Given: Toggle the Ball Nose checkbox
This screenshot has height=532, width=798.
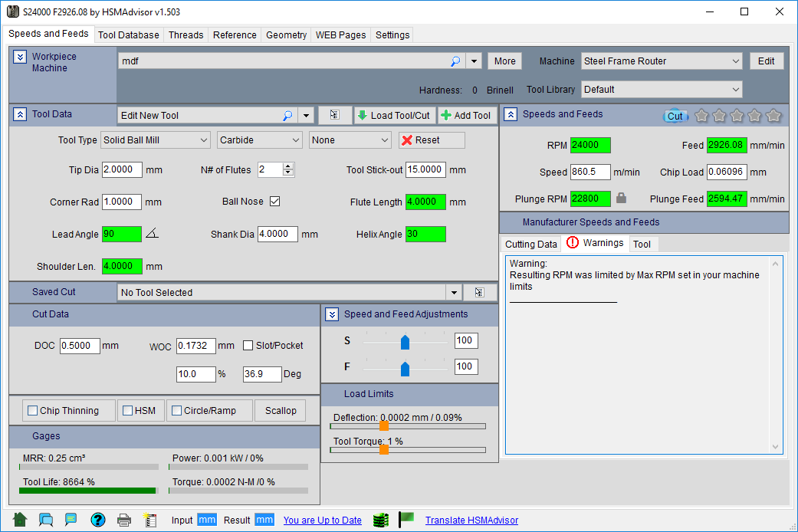Looking at the screenshot, I should [x=274, y=202].
